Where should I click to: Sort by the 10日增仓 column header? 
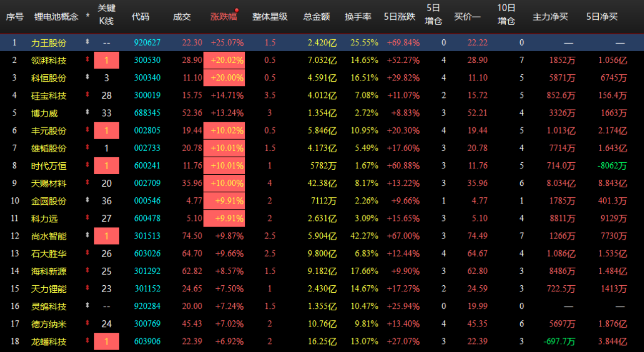pos(506,15)
